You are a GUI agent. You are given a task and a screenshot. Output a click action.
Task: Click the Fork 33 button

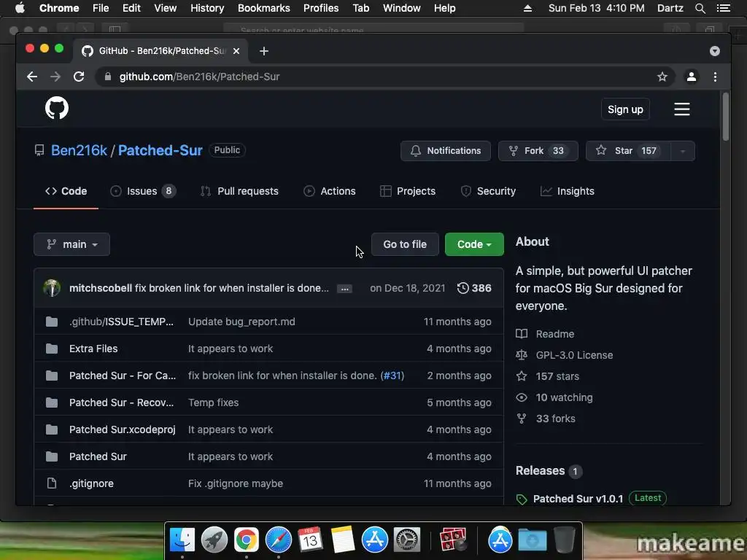click(x=538, y=151)
